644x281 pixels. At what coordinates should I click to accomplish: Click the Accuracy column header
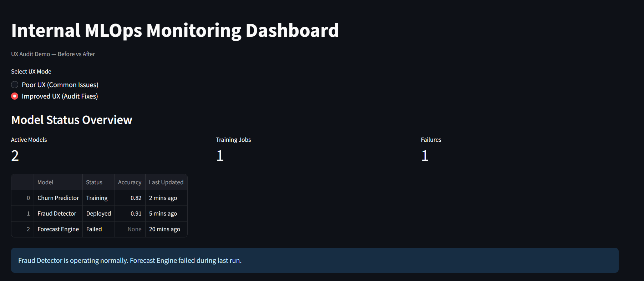[130, 182]
